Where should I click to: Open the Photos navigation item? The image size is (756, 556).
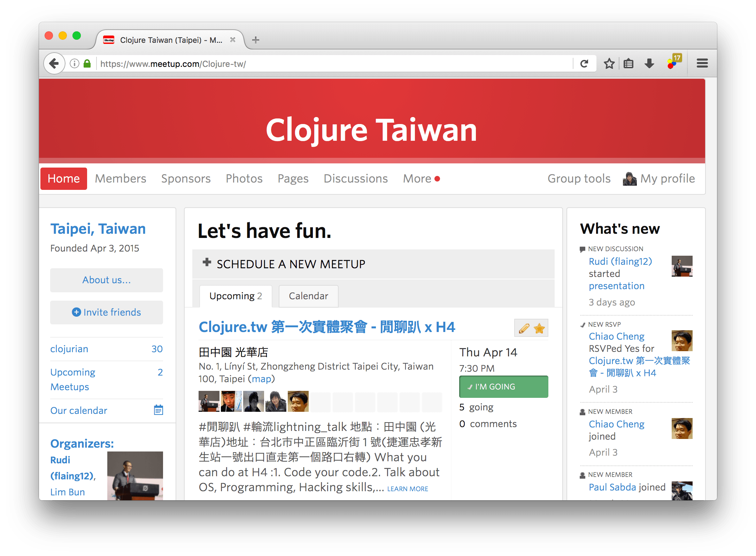click(x=244, y=179)
